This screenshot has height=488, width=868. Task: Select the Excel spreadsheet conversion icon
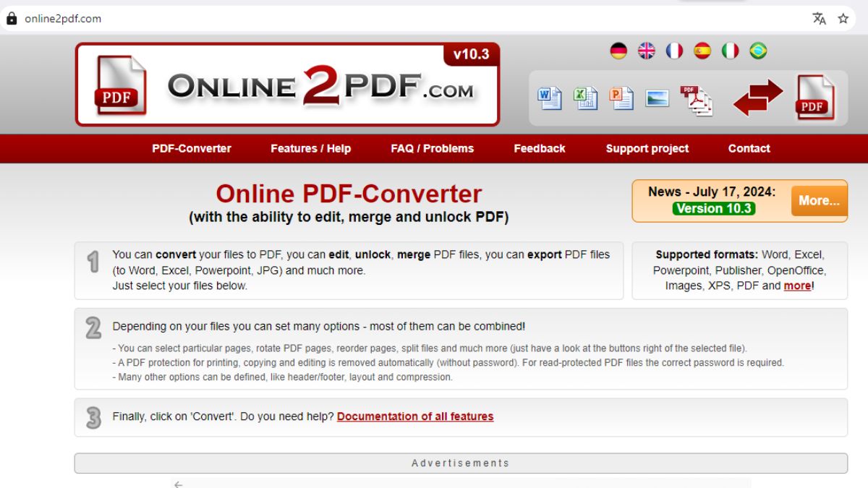(x=586, y=98)
